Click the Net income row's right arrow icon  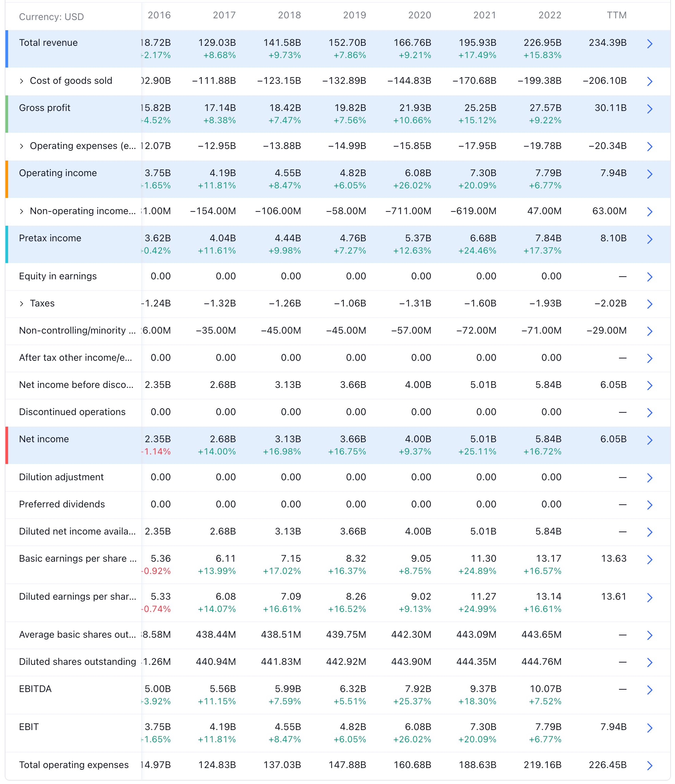649,440
